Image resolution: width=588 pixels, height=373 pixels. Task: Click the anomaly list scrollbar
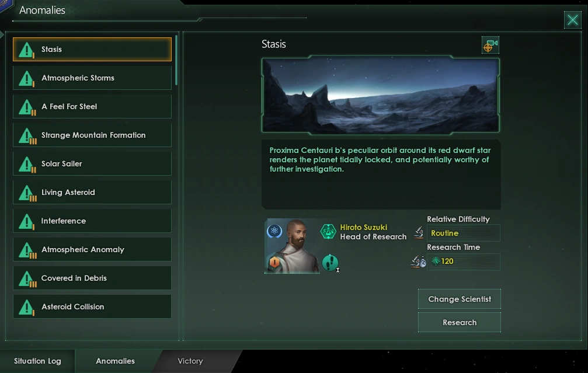176,60
